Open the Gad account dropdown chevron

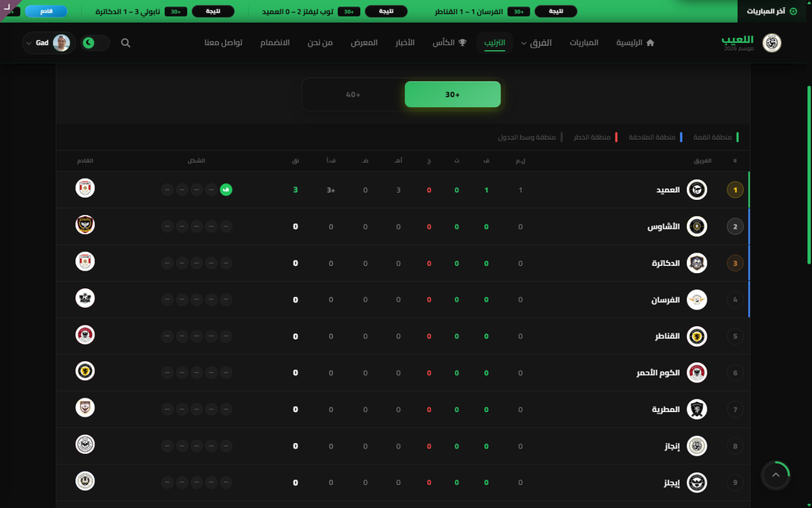(x=29, y=44)
